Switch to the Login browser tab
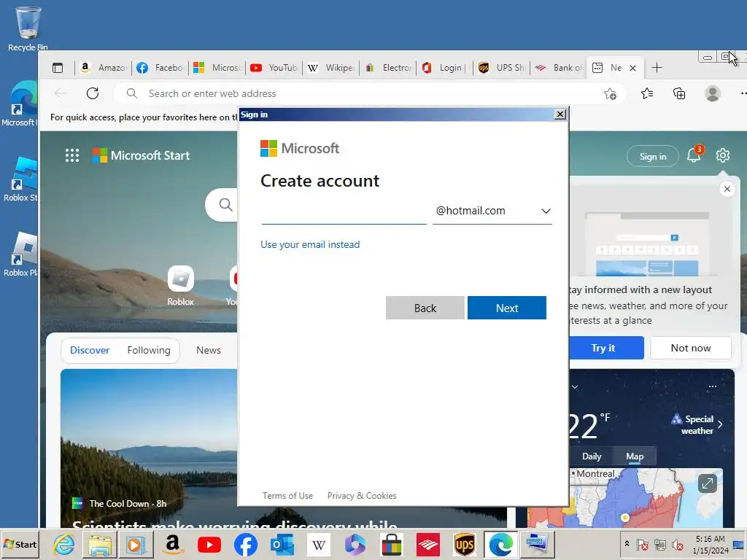 click(x=445, y=68)
